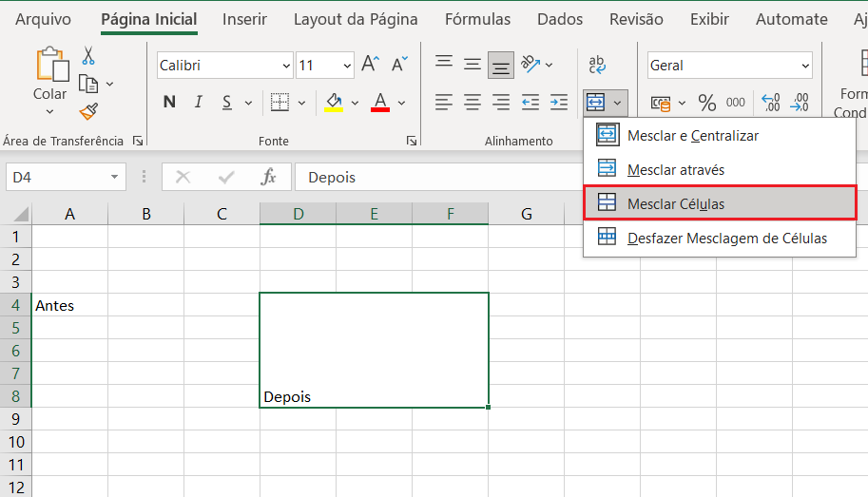The image size is (868, 497).
Task: Open the Geral number format dropdown
Action: pos(805,66)
